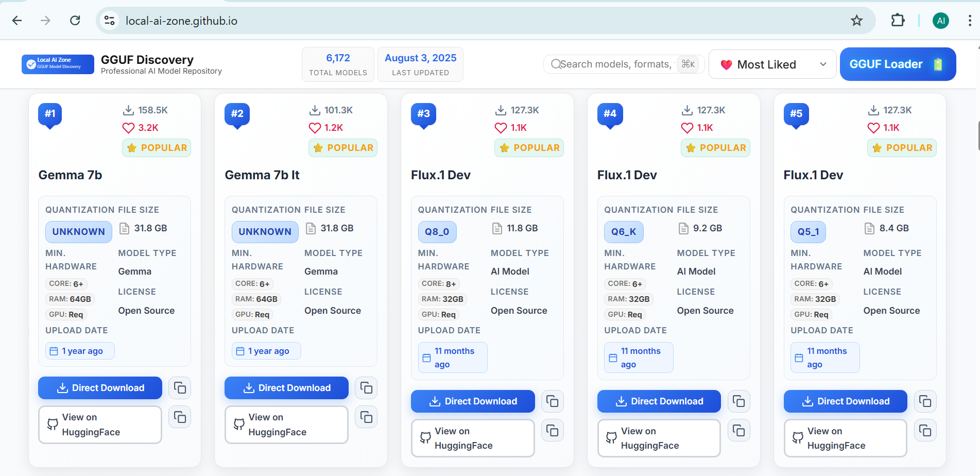The width and height of the screenshot is (980, 476).
Task: Open the browser extensions puzzle icon
Action: (898, 21)
